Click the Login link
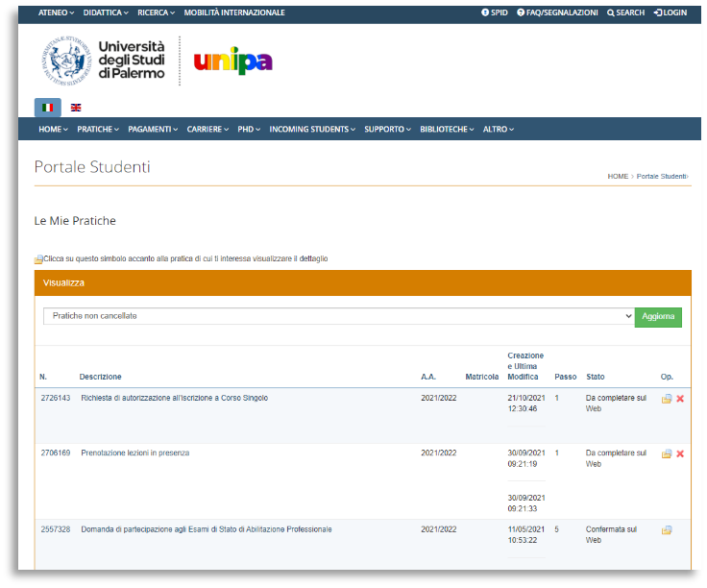Image resolution: width=707 pixels, height=588 pixels. pos(670,12)
